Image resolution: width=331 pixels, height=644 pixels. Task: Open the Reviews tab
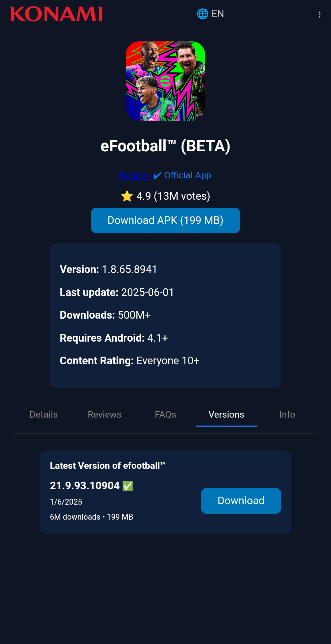(105, 415)
